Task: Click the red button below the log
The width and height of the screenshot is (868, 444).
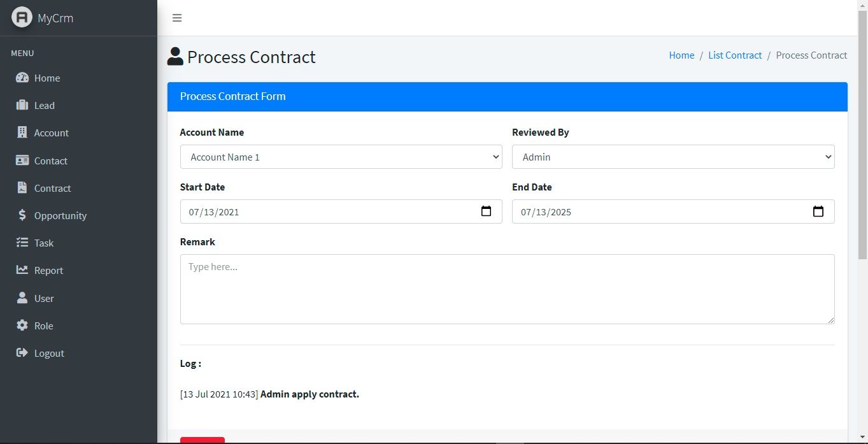Action: point(203,440)
